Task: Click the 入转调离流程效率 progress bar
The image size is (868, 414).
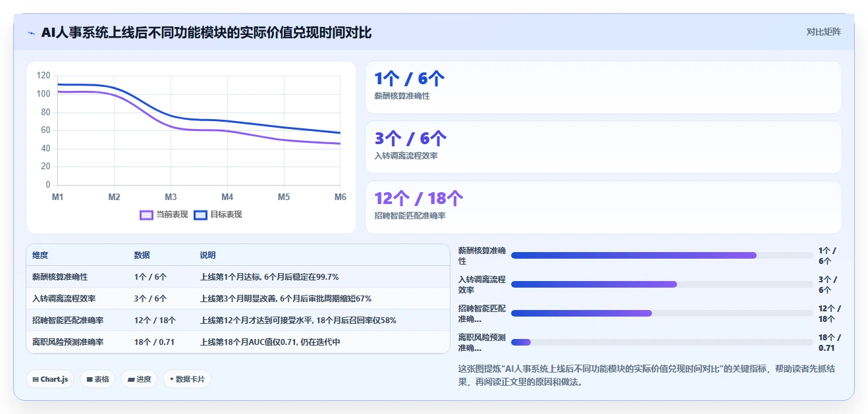Action: click(662, 284)
